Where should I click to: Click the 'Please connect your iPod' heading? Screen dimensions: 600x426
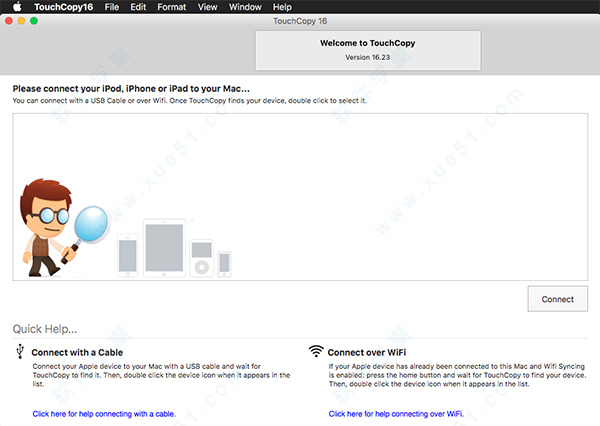131,88
